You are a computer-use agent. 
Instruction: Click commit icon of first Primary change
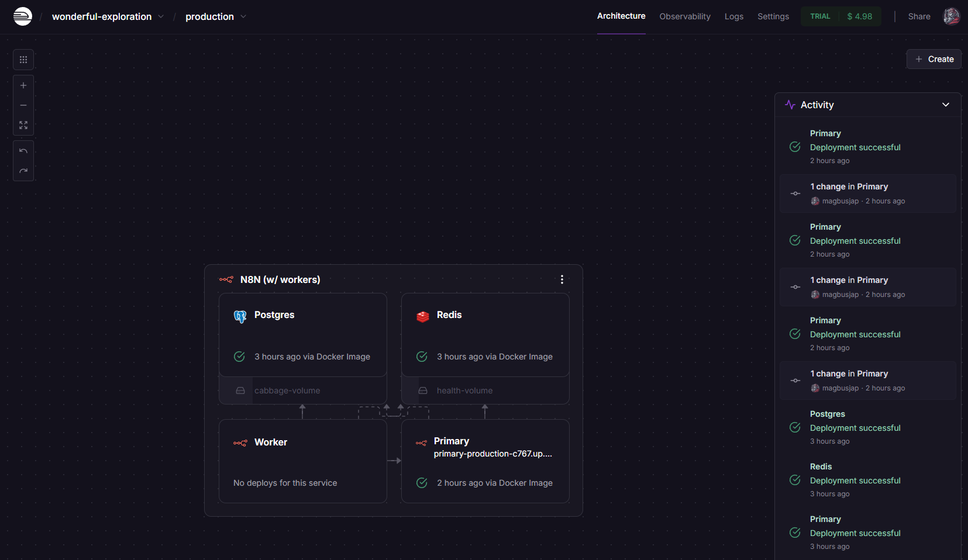click(795, 193)
